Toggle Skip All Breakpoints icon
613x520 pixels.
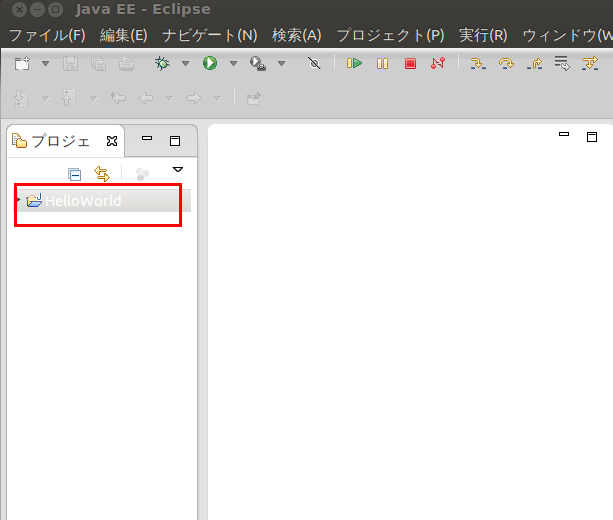[x=314, y=63]
